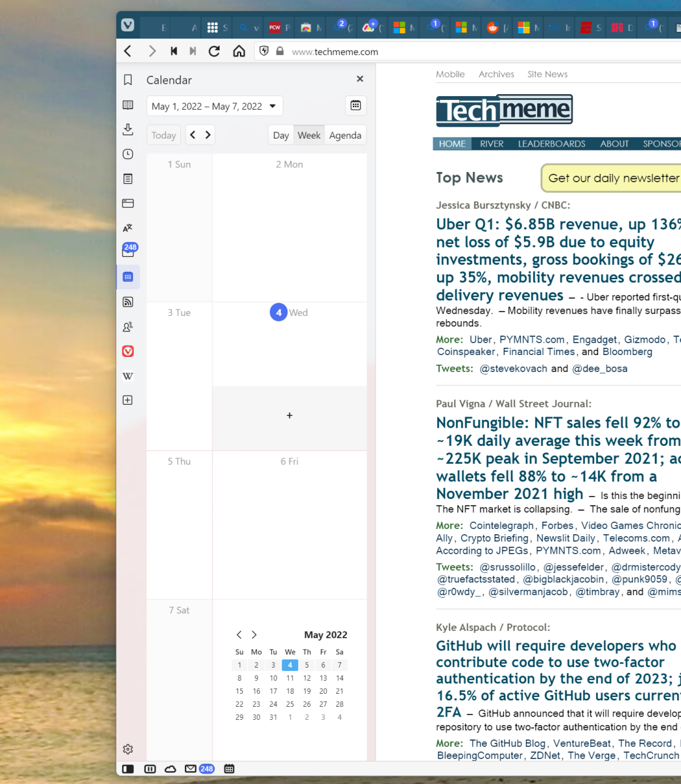The height and width of the screenshot is (784, 681).
Task: Go to next week in calendar
Action: coord(208,135)
